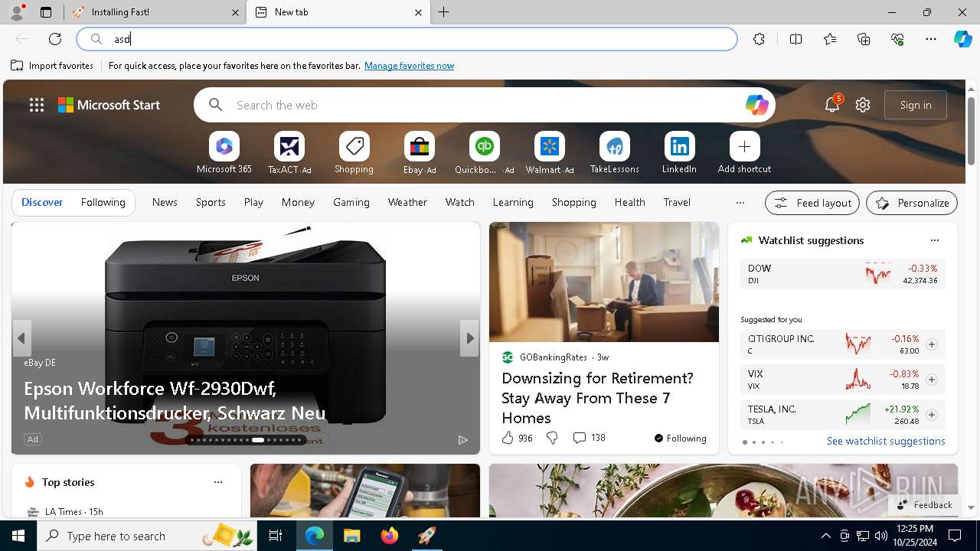This screenshot has width=980, height=551.
Task: Open the Shopping shortcut tile
Action: [354, 153]
